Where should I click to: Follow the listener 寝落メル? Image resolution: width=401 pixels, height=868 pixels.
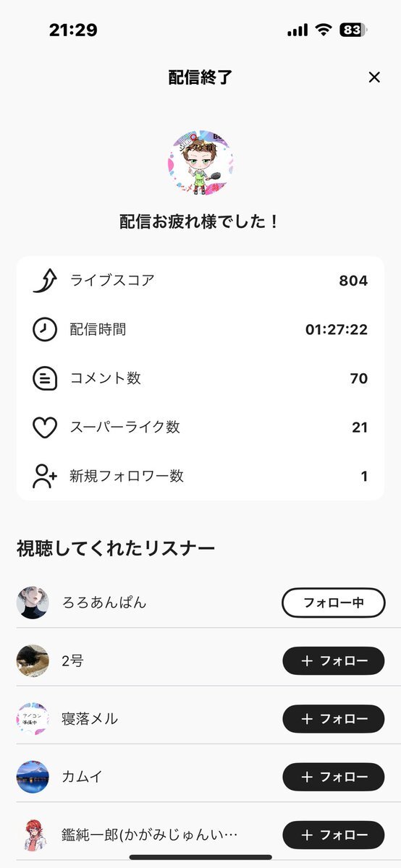[x=333, y=719]
